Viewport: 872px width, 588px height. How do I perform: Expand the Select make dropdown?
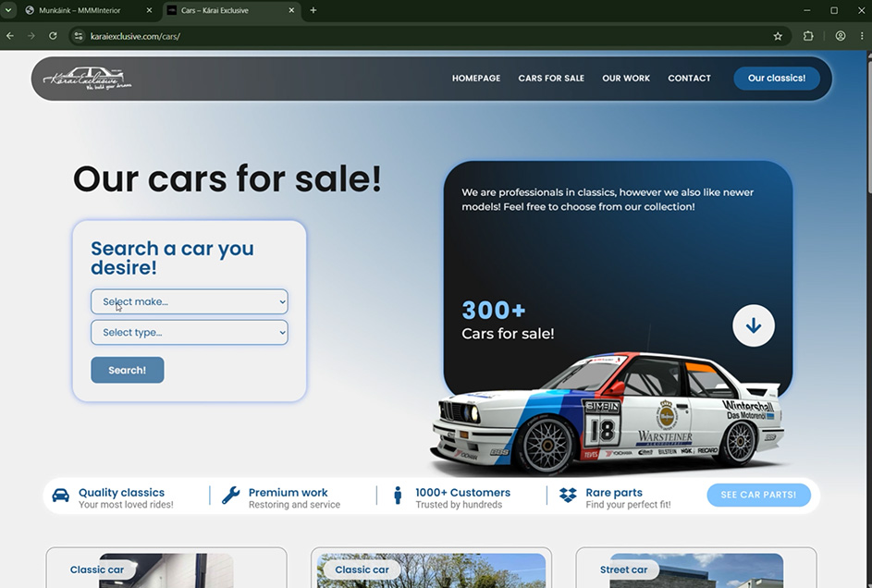pos(189,301)
